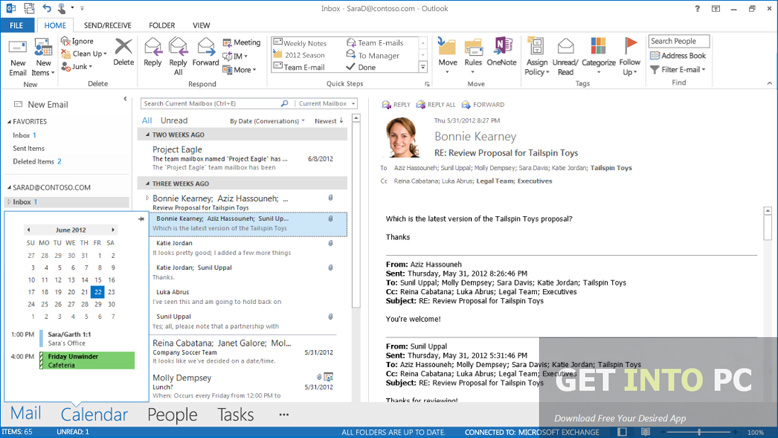The height and width of the screenshot is (438, 778).
Task: Open the Move folder menu
Action: point(448,57)
